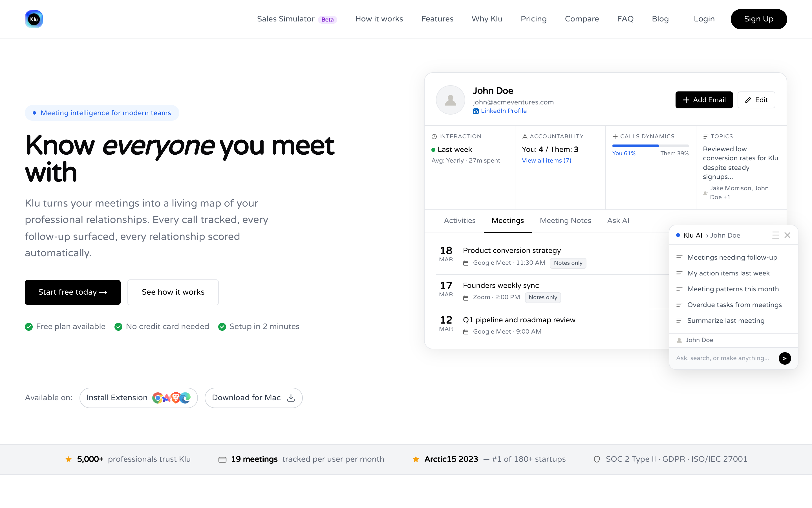Switch to the Meeting Notes tab
Viewport: 812px width, 508px height.
point(565,221)
